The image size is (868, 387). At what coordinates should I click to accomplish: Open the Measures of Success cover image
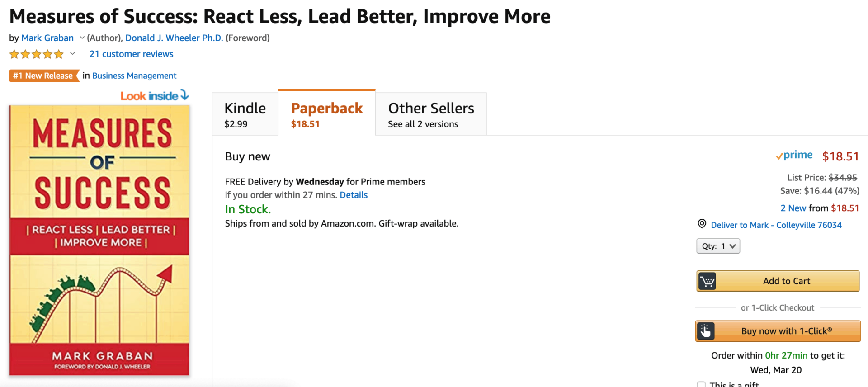(99, 240)
